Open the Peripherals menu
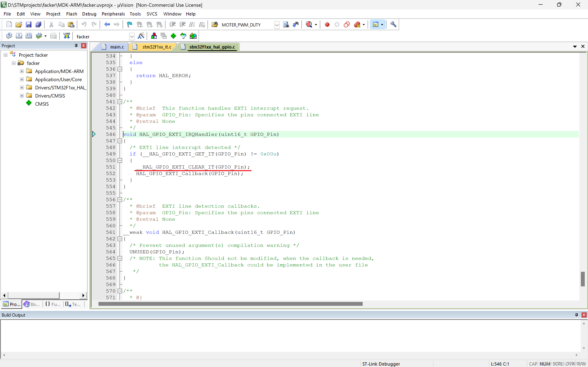 click(x=113, y=14)
